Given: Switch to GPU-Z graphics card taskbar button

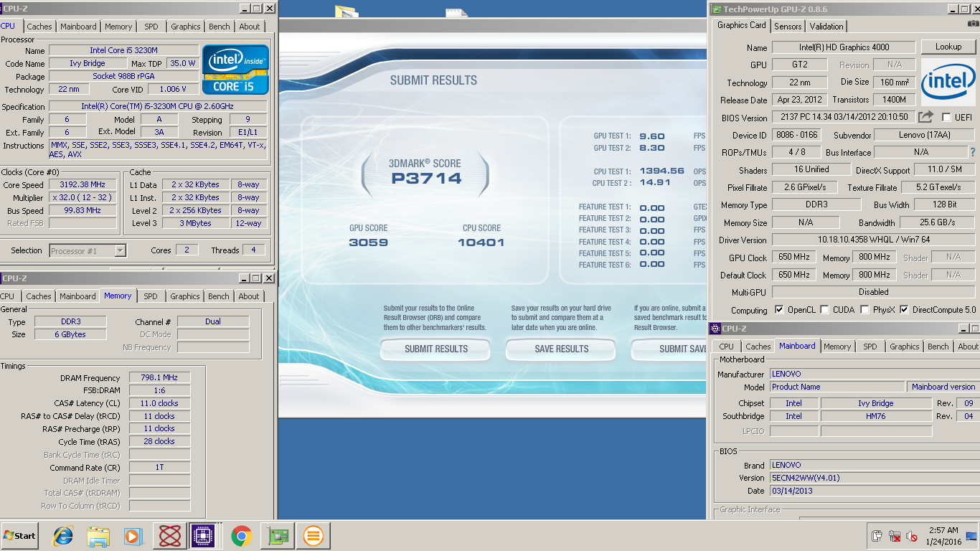Looking at the screenshot, I should (277, 536).
